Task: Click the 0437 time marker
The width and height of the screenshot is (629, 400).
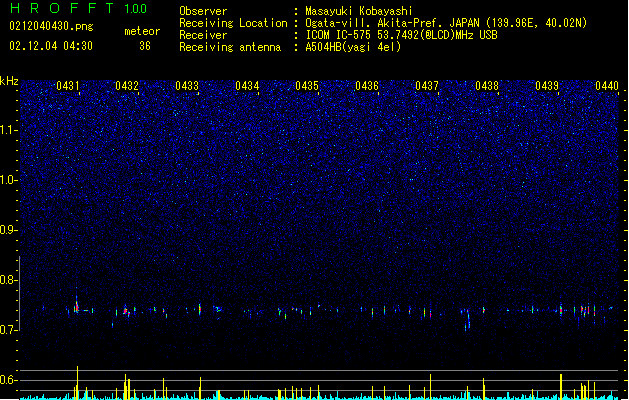Action: click(x=427, y=86)
